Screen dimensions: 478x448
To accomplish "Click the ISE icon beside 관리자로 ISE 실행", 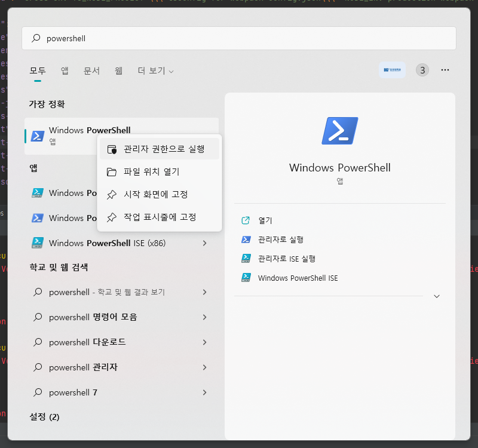I will [246, 259].
